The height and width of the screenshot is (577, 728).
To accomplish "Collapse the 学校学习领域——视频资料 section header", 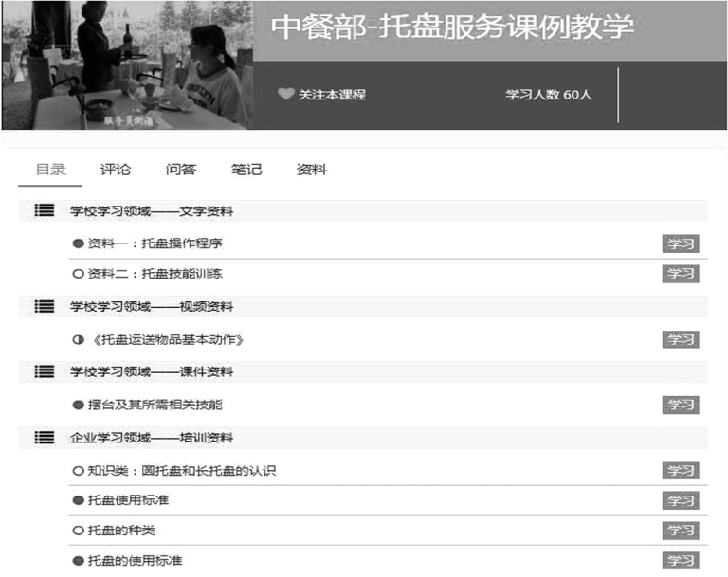I will (x=152, y=306).
